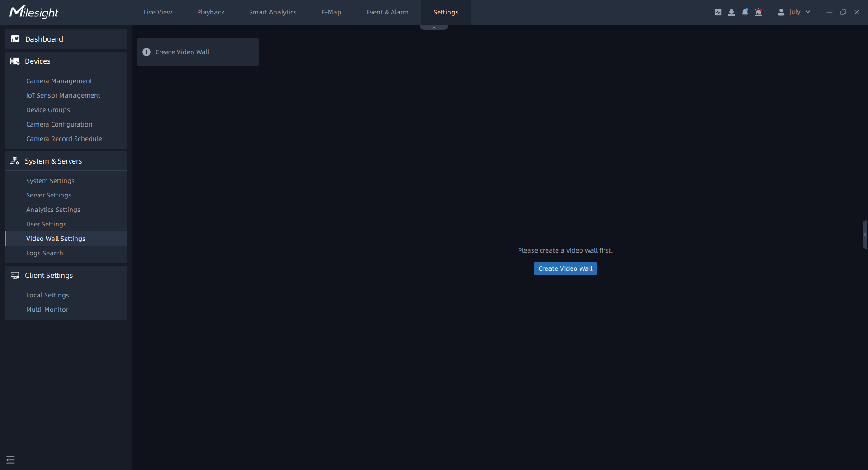Click the user avatar icon
The width and height of the screenshot is (868, 470).
[781, 12]
